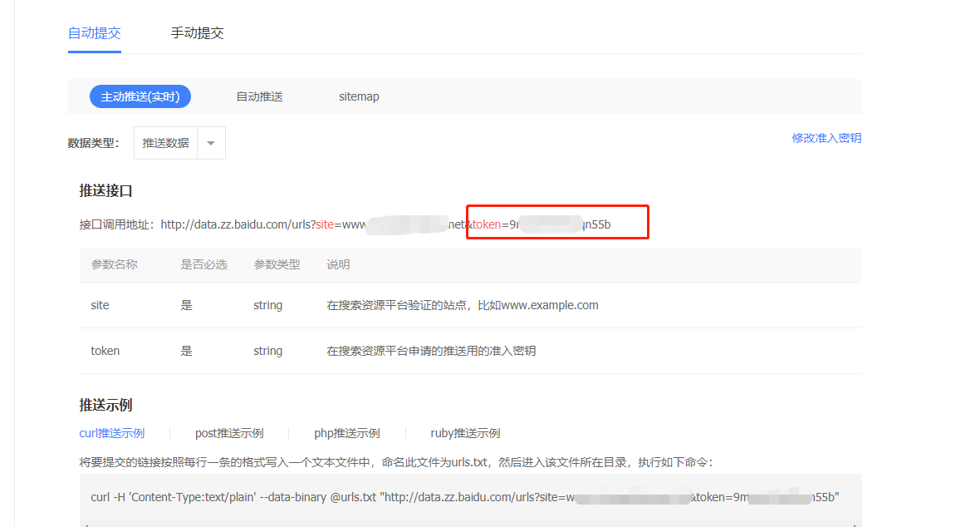View the php推送示例 example
Viewport: 980px width, 527px height.
(347, 433)
